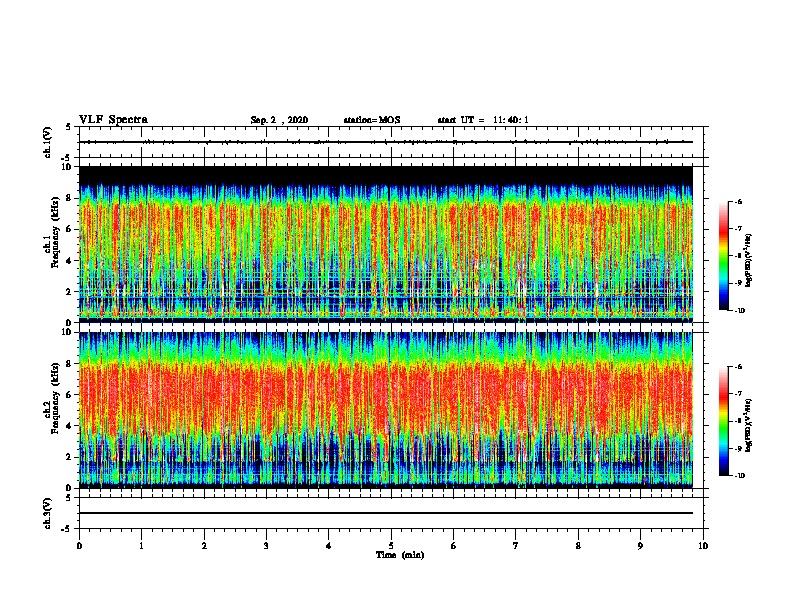Image resolution: width=792 pixels, height=612 pixels.
Task: Click the ch.2 colorbar log(PSD) unit label
Action: (749, 426)
